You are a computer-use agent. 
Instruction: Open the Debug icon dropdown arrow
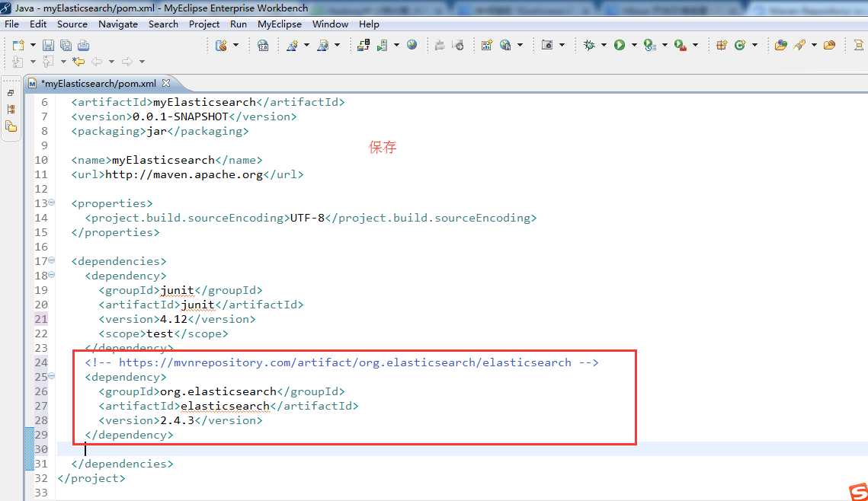click(604, 46)
